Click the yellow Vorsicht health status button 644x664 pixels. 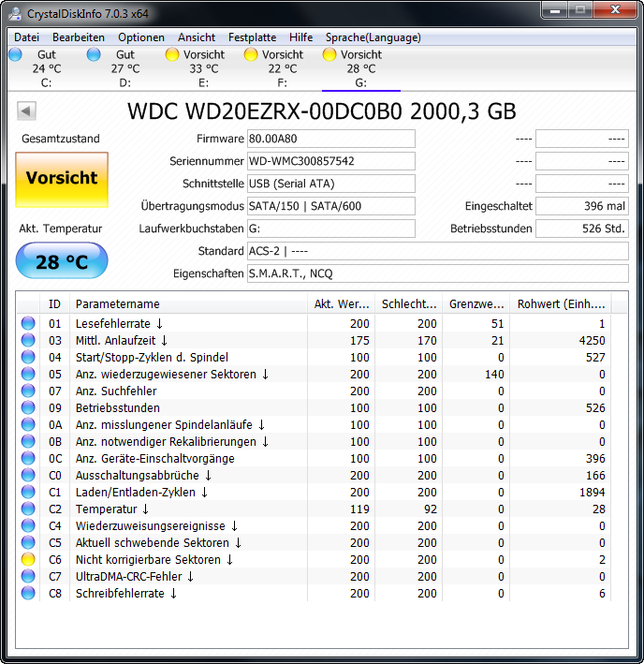coord(62,180)
